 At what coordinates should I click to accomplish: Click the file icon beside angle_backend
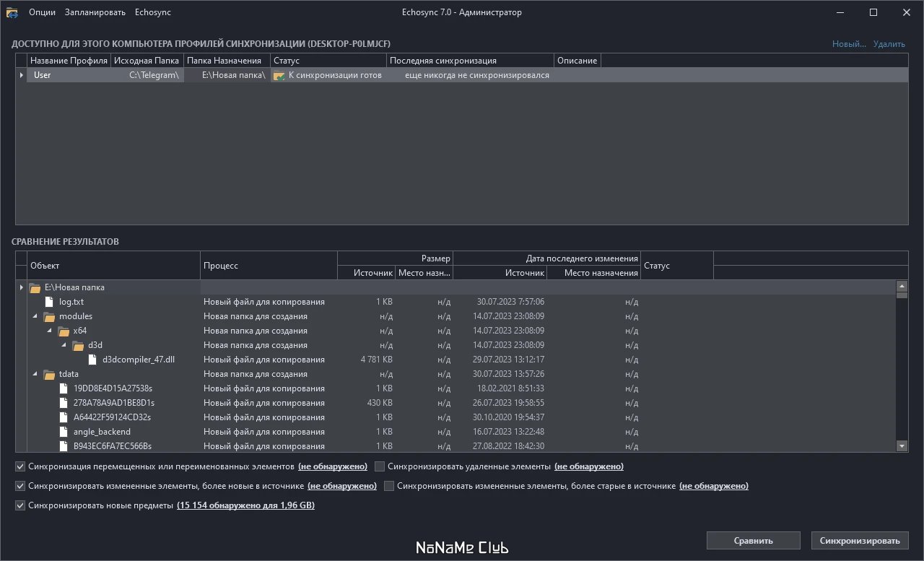tap(64, 432)
